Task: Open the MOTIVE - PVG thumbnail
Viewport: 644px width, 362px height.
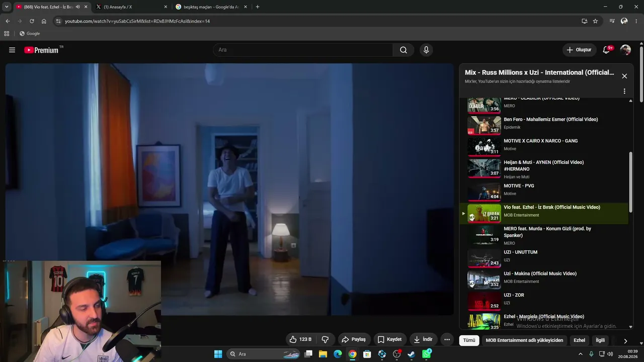Action: (x=484, y=191)
